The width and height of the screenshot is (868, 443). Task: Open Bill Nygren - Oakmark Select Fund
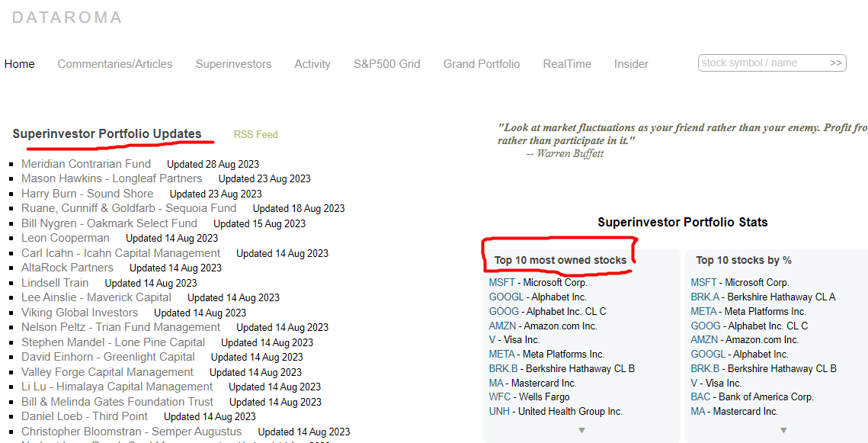pos(109,223)
